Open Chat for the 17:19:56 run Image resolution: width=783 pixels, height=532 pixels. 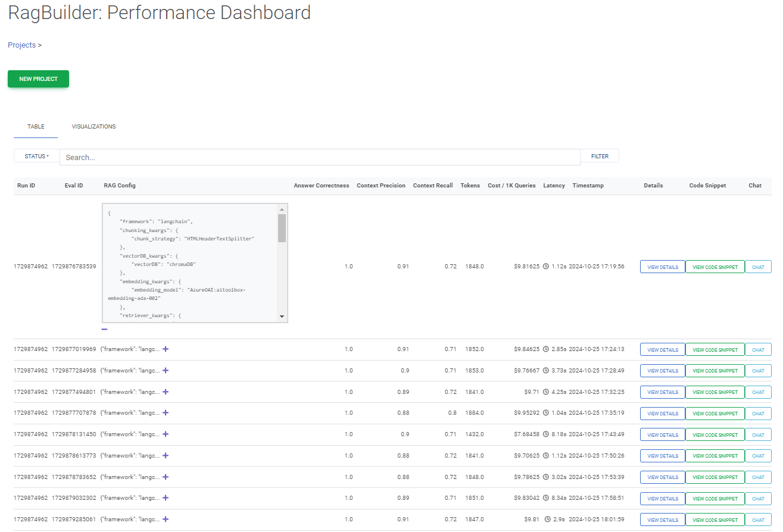point(757,267)
